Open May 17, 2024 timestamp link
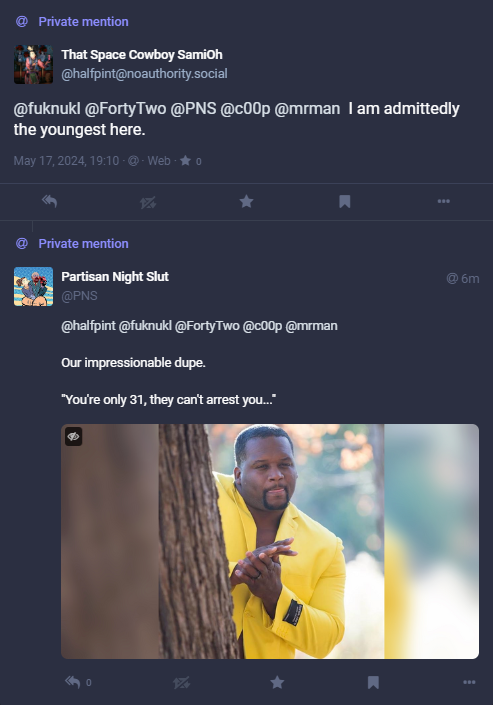This screenshot has width=493, height=705. (66, 161)
